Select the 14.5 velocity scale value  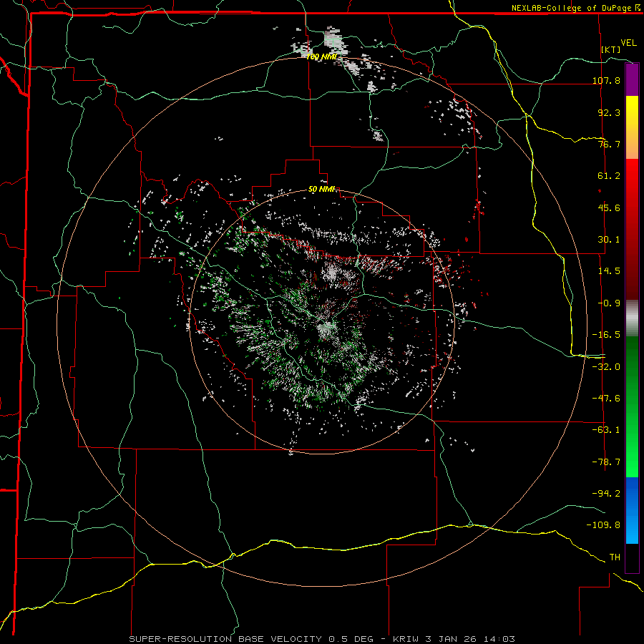click(609, 271)
